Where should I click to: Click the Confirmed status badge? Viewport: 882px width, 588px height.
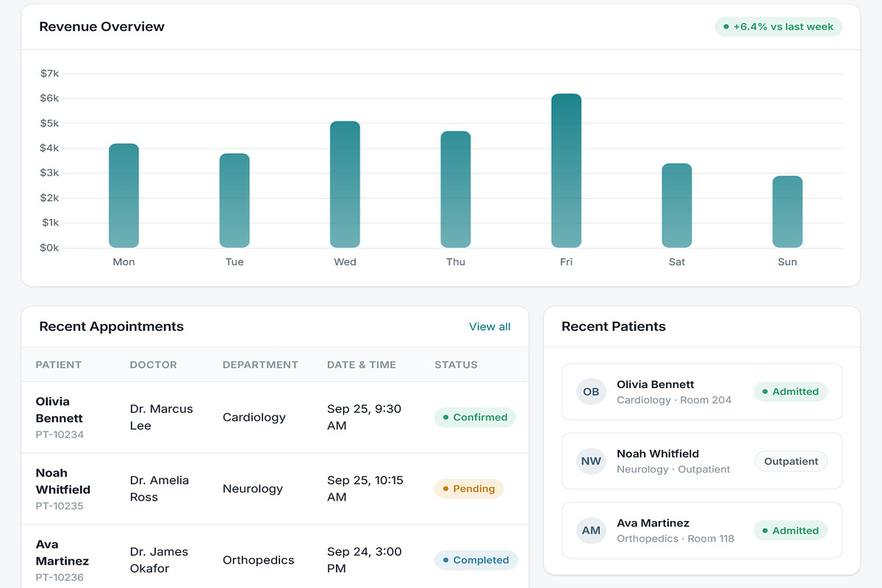pyautogui.click(x=475, y=417)
